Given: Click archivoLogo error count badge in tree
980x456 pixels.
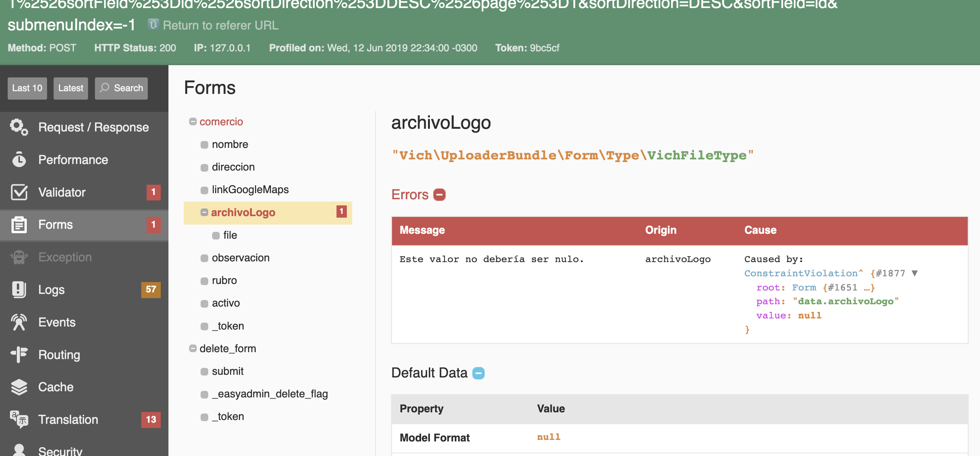Looking at the screenshot, I should point(341,211).
